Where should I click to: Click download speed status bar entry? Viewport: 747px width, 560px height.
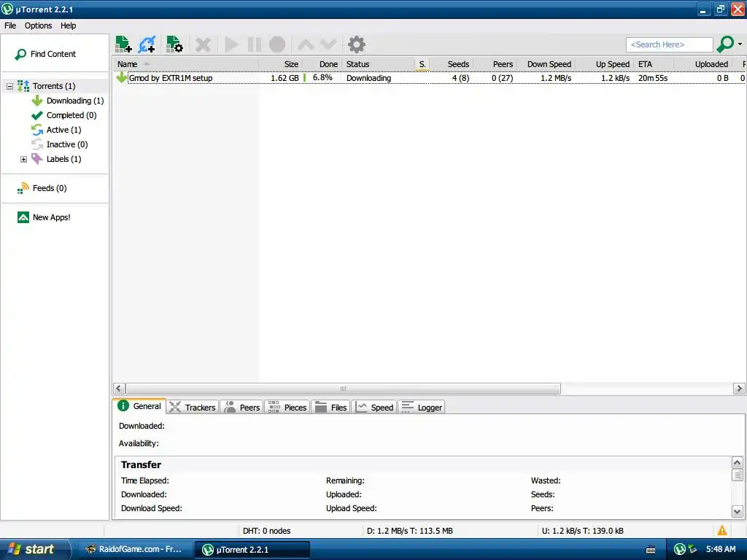410,531
